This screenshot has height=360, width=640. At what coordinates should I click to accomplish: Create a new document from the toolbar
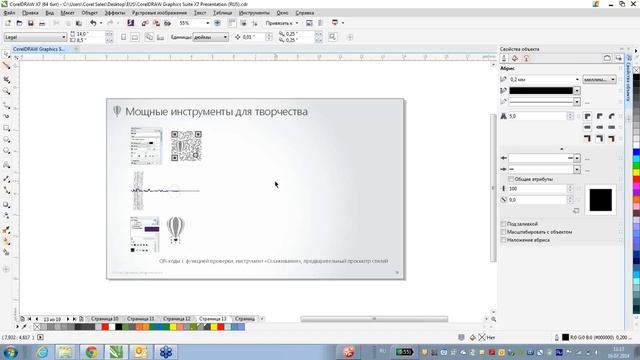tap(8, 23)
